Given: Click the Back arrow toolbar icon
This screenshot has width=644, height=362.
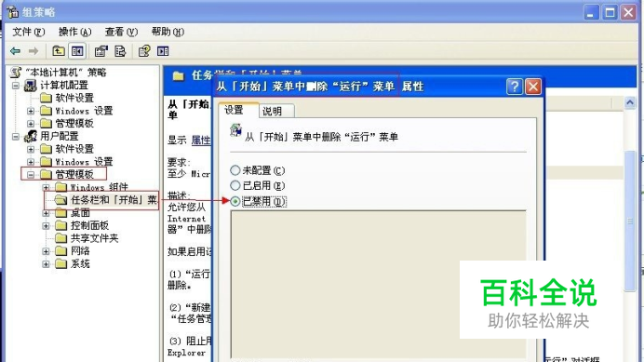Looking at the screenshot, I should tap(15, 51).
